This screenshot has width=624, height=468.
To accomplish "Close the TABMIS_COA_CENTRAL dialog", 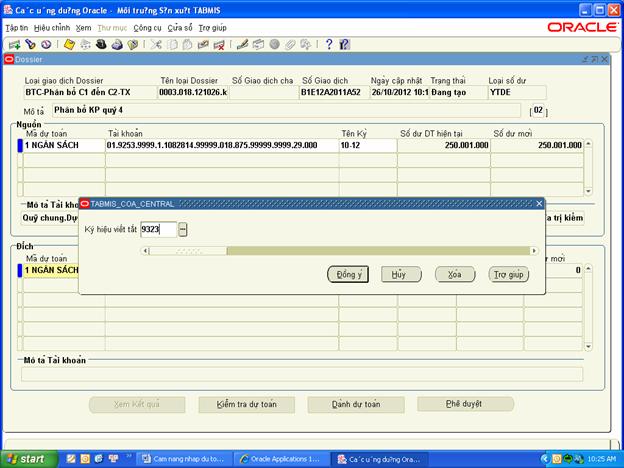I will coord(539,204).
